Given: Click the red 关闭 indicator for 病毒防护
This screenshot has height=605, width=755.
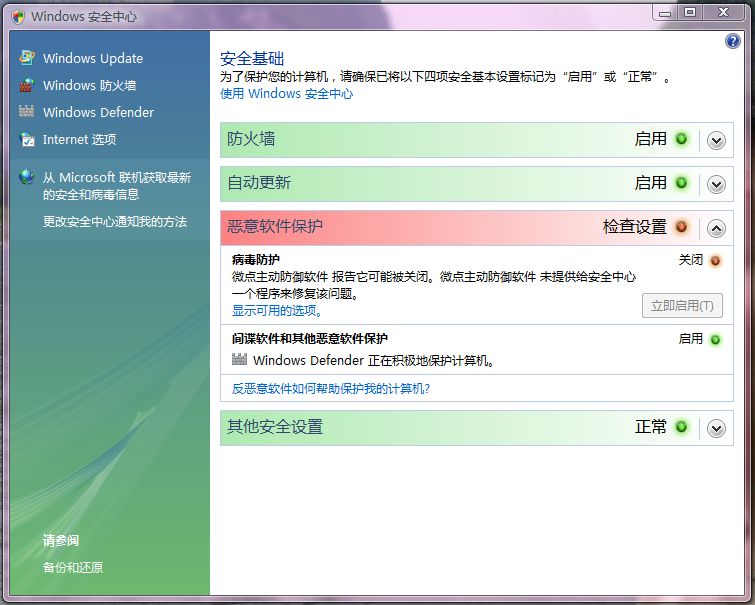Looking at the screenshot, I should [716, 261].
